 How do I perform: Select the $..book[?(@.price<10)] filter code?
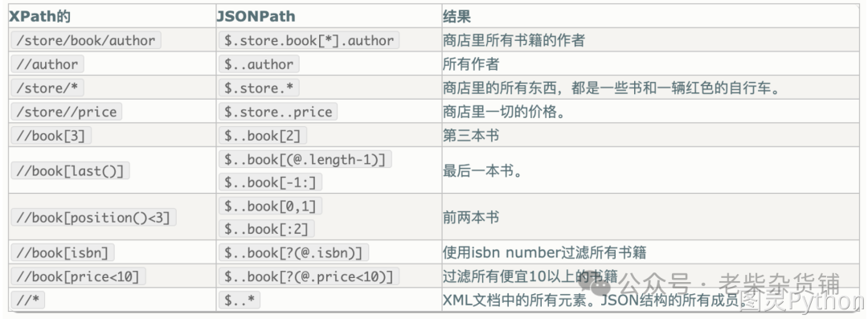(309, 276)
